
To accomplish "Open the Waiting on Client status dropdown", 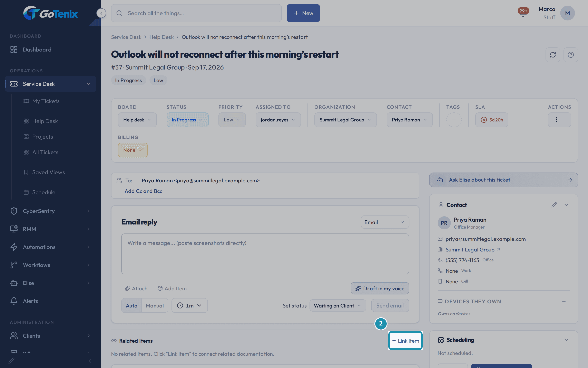I will [338, 305].
